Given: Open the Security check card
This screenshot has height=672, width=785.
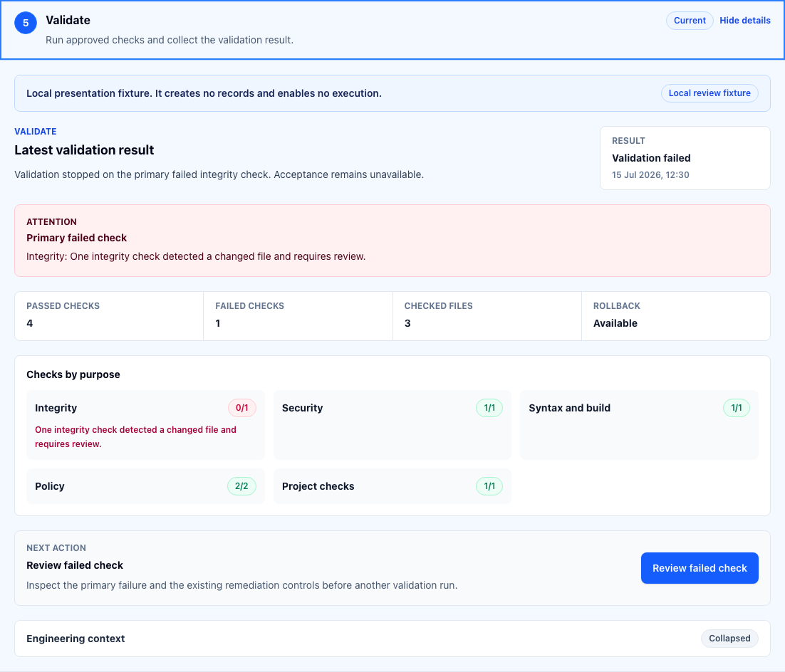Looking at the screenshot, I should [x=392, y=425].
